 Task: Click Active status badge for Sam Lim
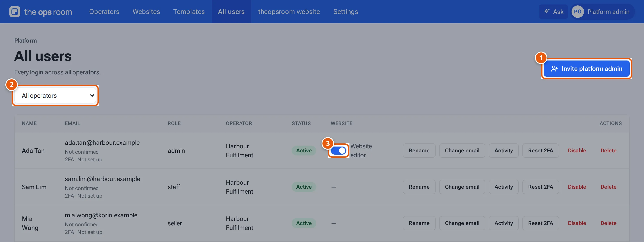click(304, 187)
